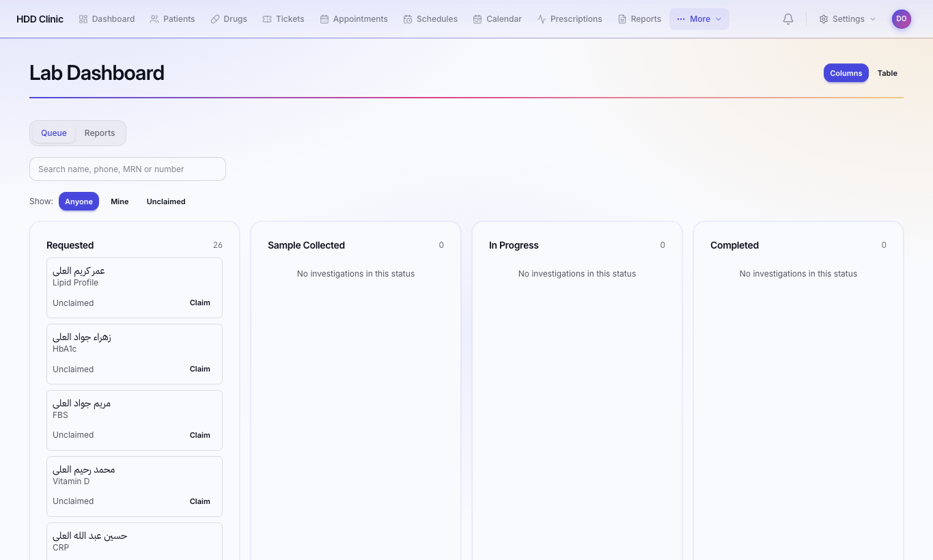This screenshot has height=560, width=933.
Task: Open the Tickets icon in navbar
Action: [267, 19]
